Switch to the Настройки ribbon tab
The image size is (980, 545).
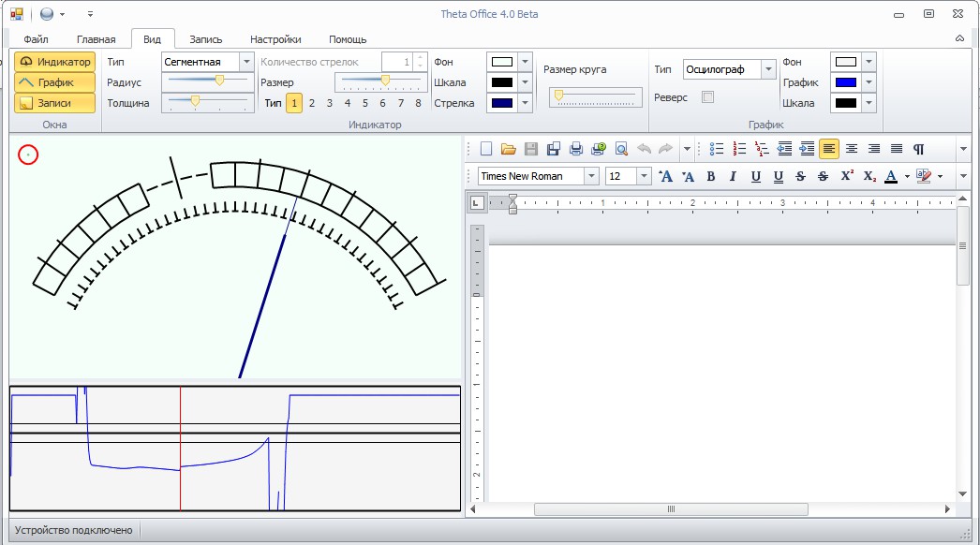pyautogui.click(x=275, y=39)
